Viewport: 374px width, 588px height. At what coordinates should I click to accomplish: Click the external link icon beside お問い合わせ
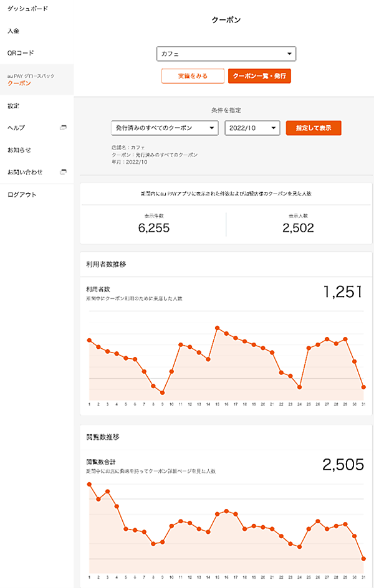pos(63,172)
